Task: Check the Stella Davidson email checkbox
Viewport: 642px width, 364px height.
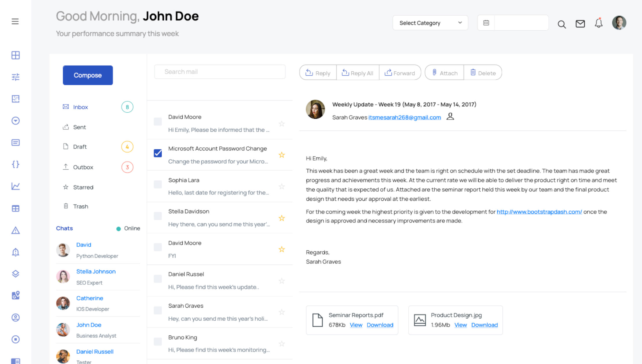Action: (x=158, y=216)
